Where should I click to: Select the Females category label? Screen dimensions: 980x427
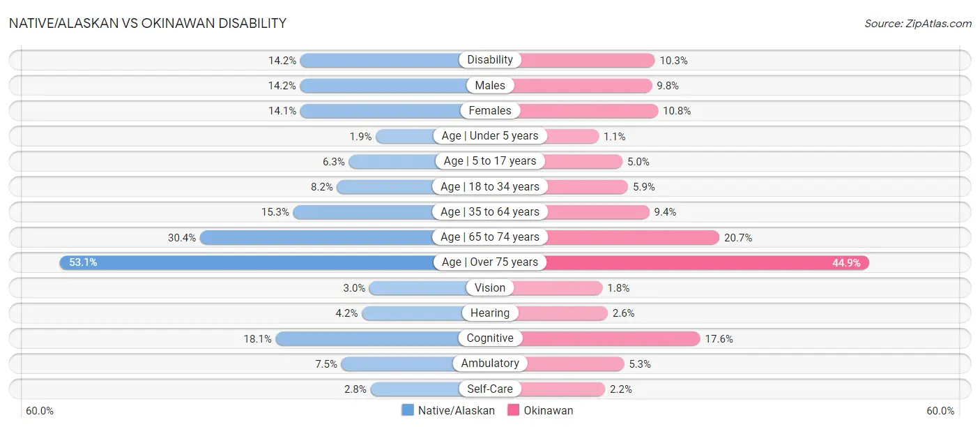coord(490,110)
